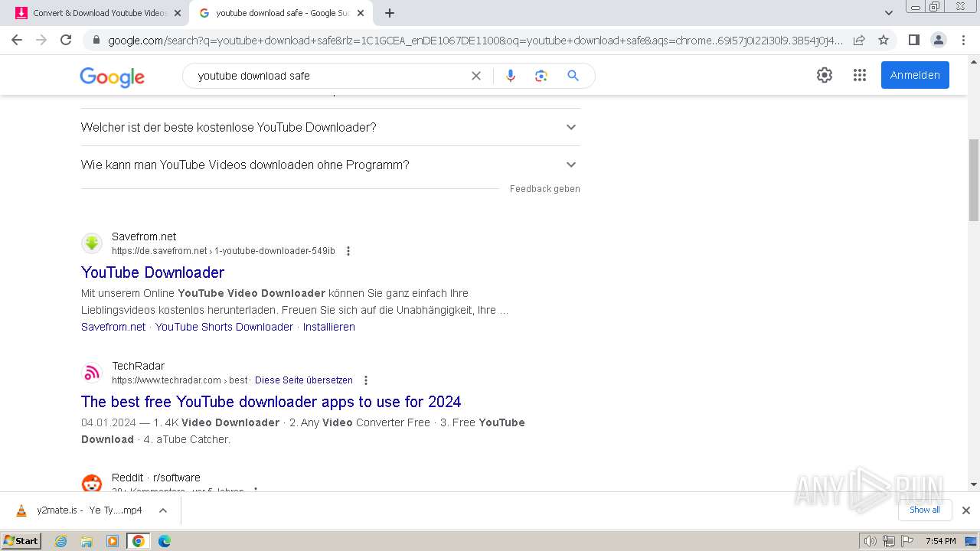Close the Google search results tab
The height and width of the screenshot is (551, 980).
tap(361, 13)
